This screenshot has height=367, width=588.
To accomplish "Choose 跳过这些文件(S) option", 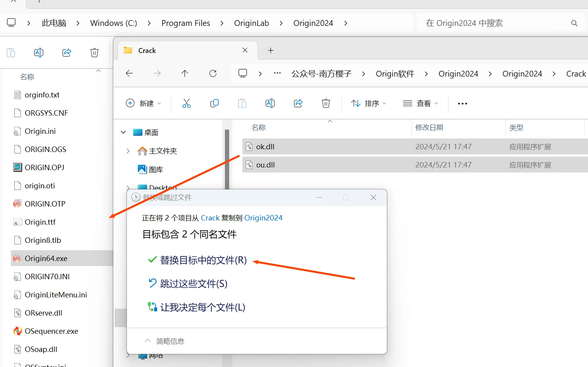I will coord(194,284).
